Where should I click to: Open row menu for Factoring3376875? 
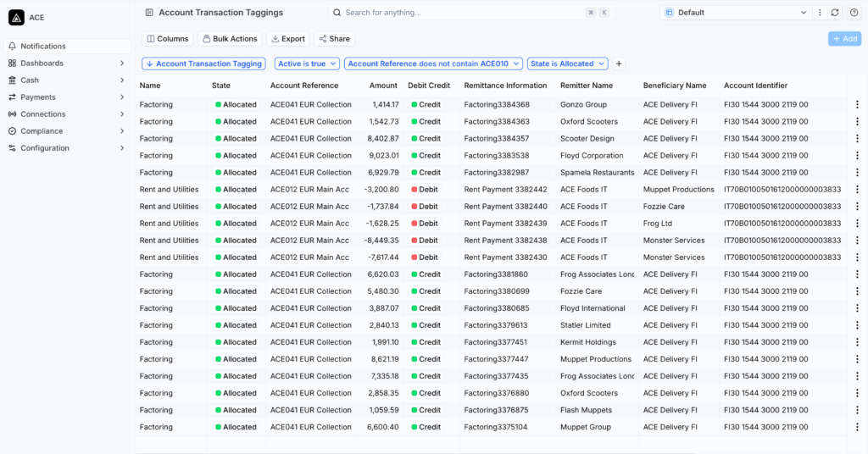click(857, 410)
